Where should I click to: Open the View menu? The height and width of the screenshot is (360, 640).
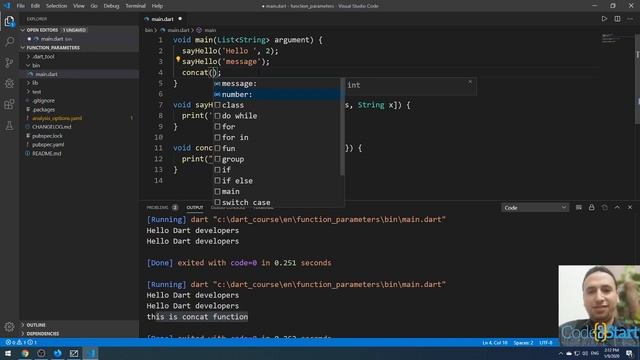click(79, 6)
